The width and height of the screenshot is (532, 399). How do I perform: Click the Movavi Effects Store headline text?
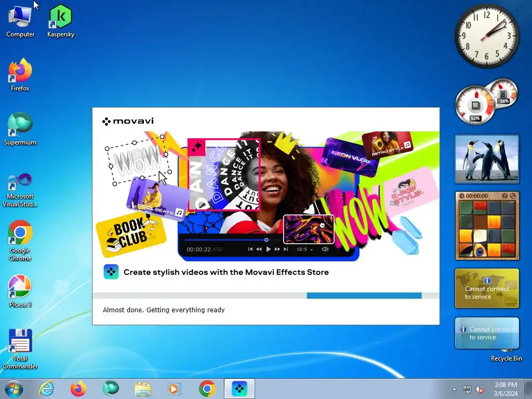point(226,272)
